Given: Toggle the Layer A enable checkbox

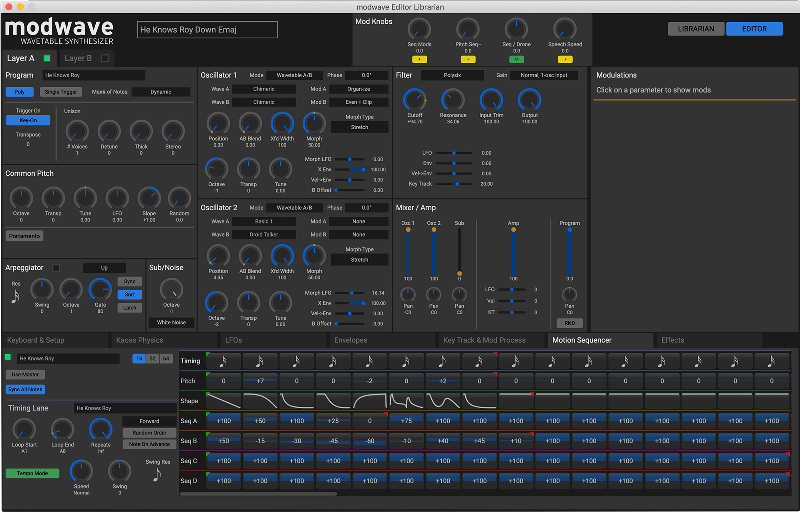Looking at the screenshot, I should pyautogui.click(x=47, y=58).
